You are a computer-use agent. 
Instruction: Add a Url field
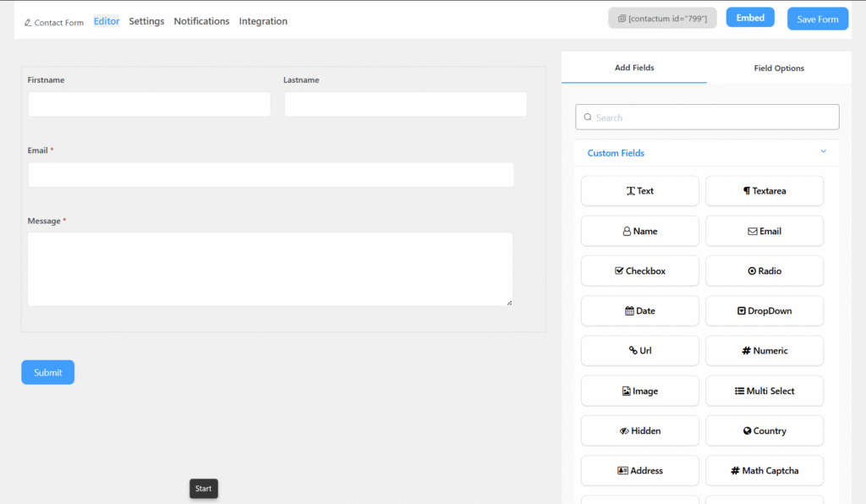click(639, 351)
